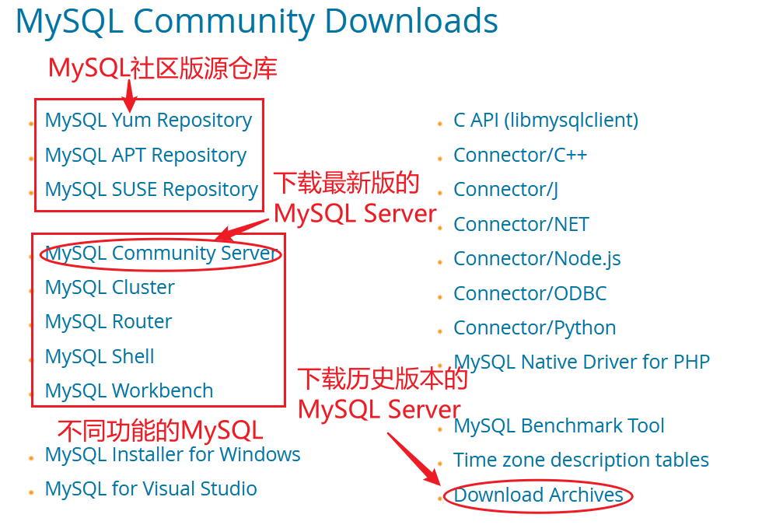Open the Connector/C++ download page

(x=520, y=155)
